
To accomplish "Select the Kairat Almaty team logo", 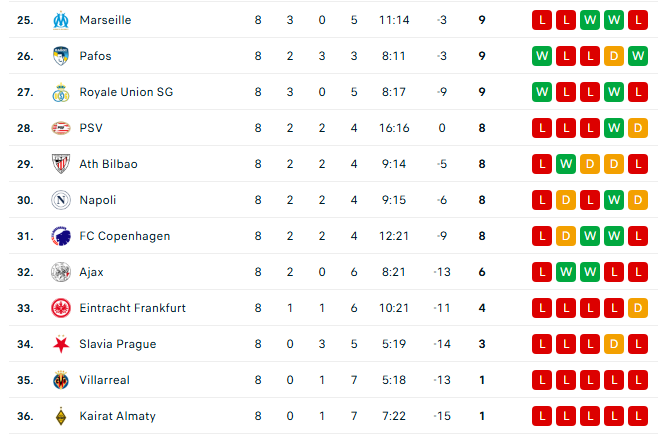I will tap(59, 416).
